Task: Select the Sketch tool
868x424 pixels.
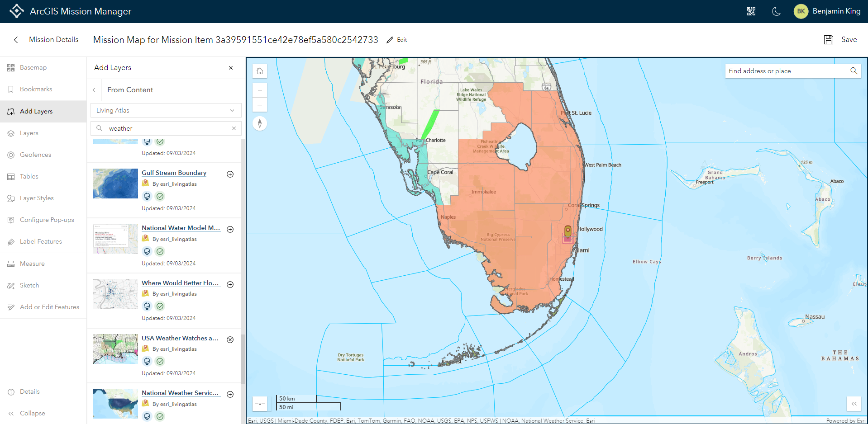Action: (x=29, y=285)
